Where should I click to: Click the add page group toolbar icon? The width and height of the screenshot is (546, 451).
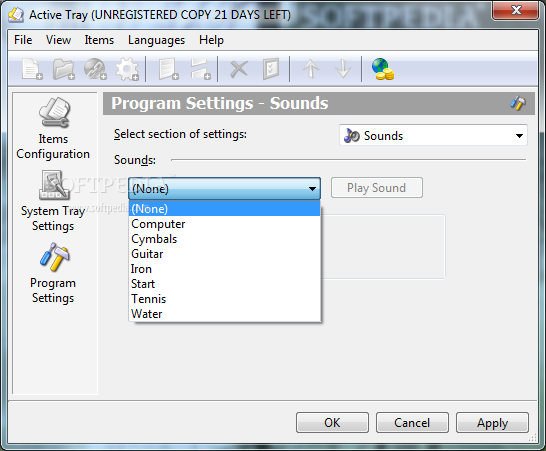point(169,69)
